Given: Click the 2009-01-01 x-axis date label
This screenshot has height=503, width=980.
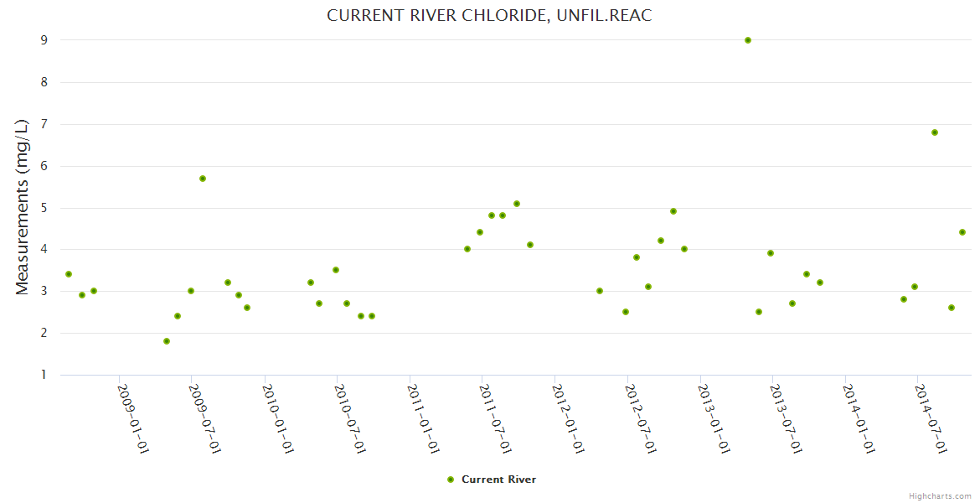Looking at the screenshot, I should [134, 418].
